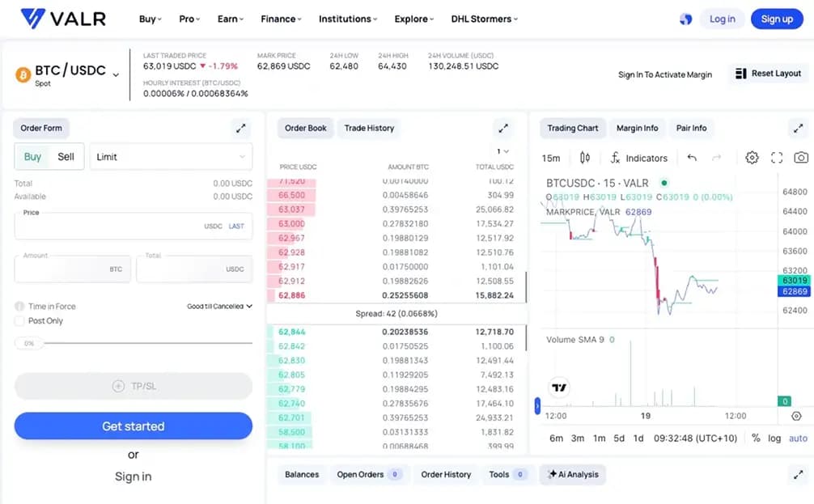Undo the last chart action

point(692,157)
